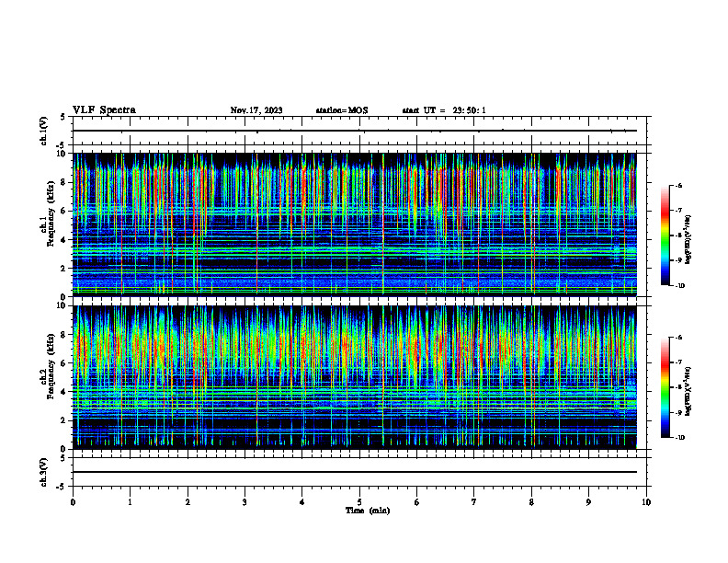Click the ch.1 spectrogram color scale bar
Viewport: 728px width, 563px height.
click(x=665, y=236)
